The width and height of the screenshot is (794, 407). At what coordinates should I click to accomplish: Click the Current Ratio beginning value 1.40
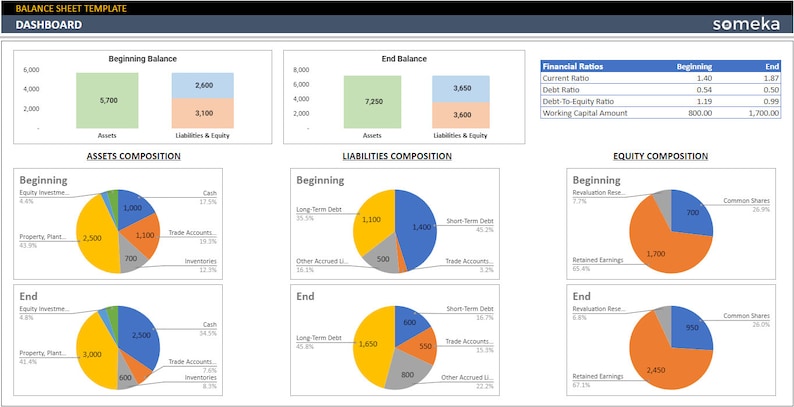[x=703, y=78]
